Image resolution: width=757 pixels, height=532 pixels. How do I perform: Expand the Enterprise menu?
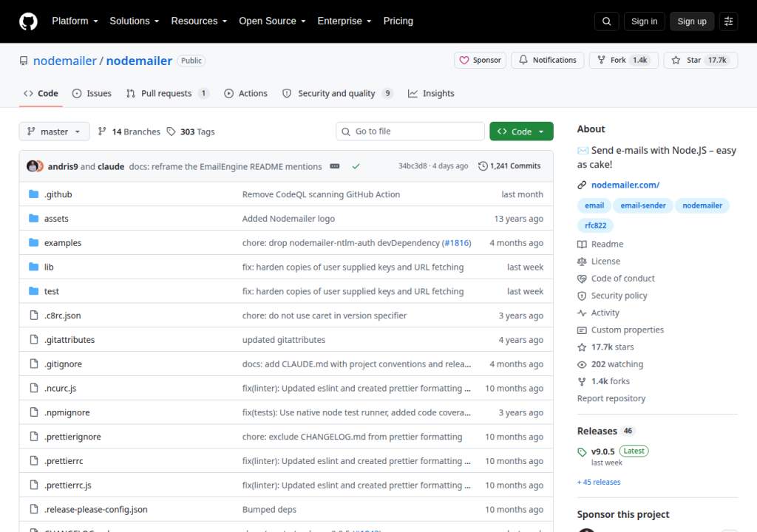click(x=344, y=21)
